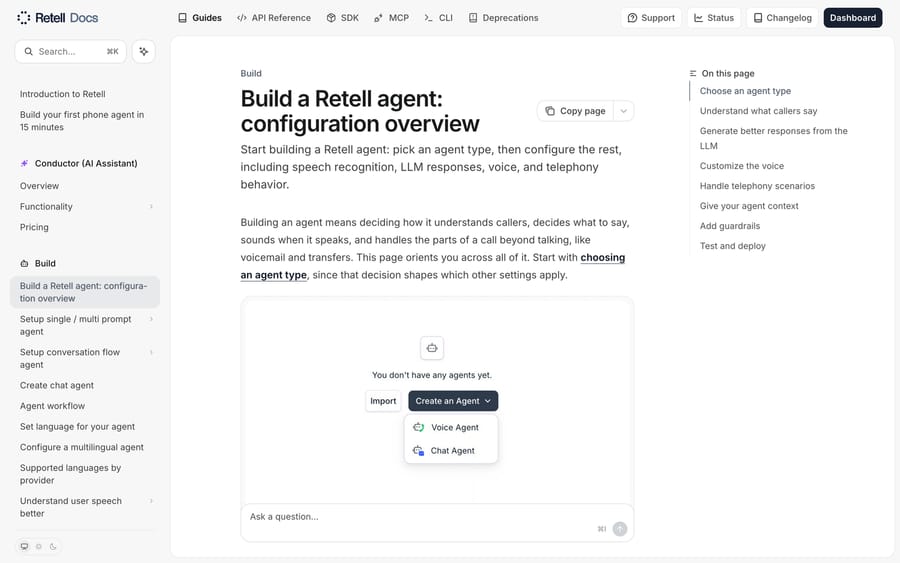Viewport: 900px width, 563px height.
Task: Click the Search input field
Action: coord(71,52)
